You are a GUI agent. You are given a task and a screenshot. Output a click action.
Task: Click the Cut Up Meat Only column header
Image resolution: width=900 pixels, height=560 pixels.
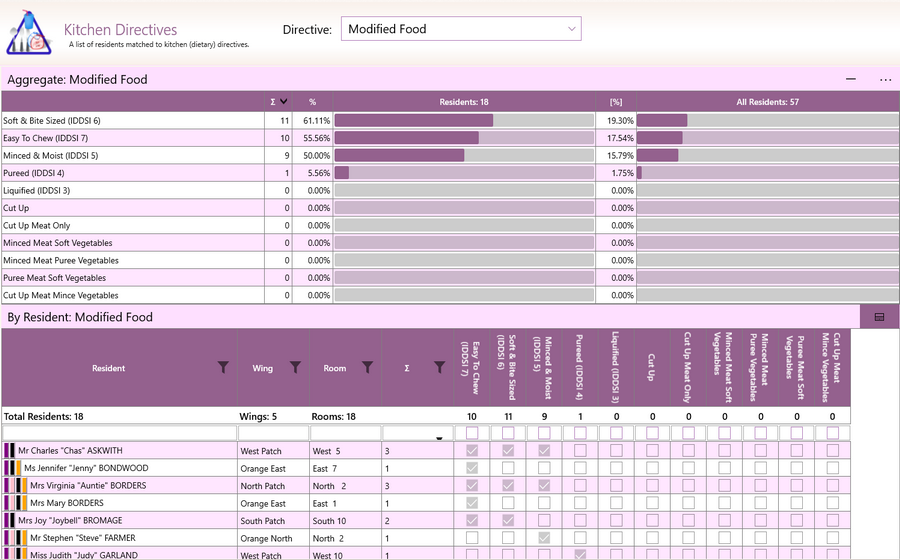click(688, 368)
